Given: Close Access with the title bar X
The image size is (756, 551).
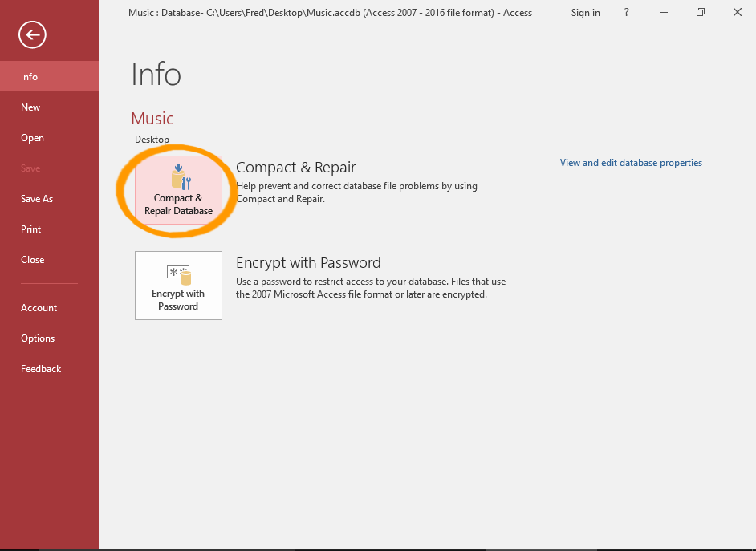Looking at the screenshot, I should click(737, 12).
